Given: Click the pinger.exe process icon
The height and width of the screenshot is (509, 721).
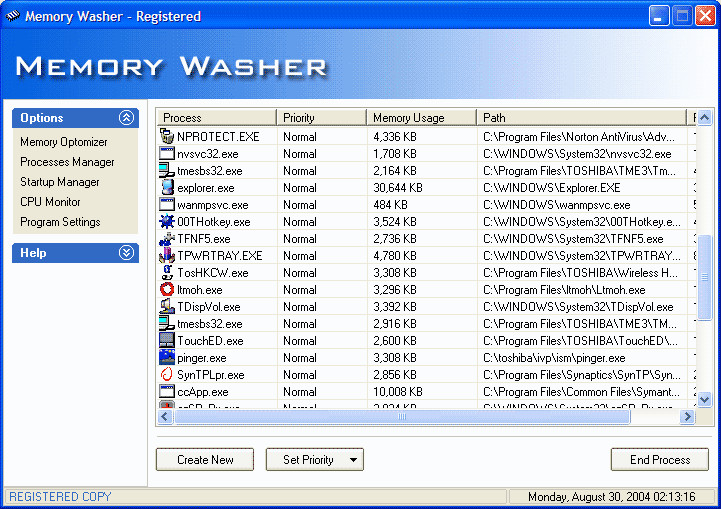Looking at the screenshot, I should [x=167, y=357].
